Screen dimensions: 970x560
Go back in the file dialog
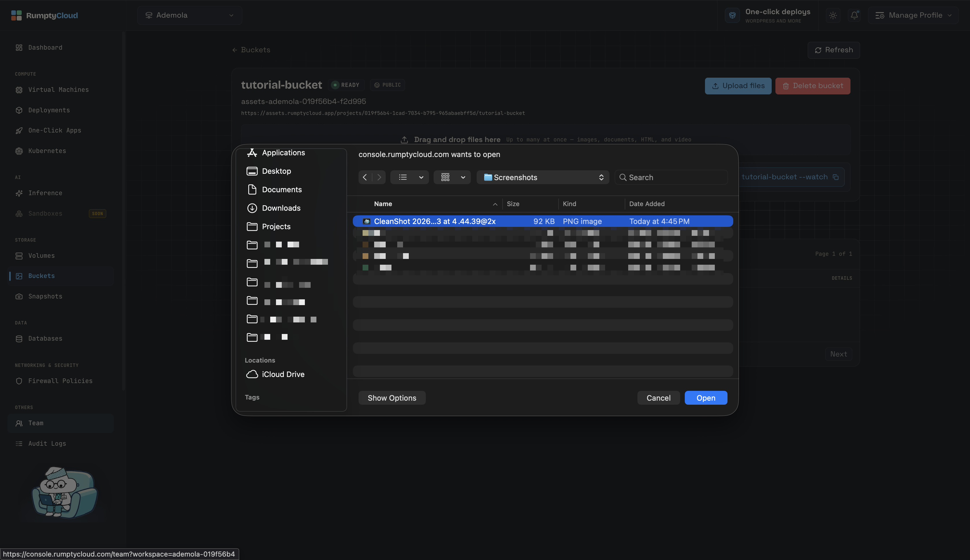tap(365, 177)
